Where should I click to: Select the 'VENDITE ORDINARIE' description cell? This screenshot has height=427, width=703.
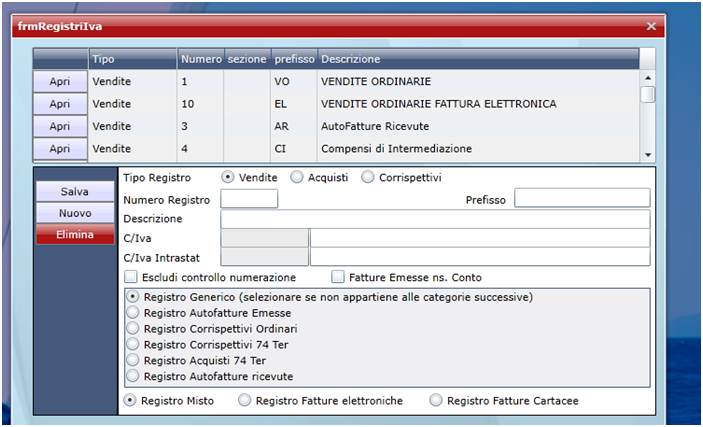click(x=478, y=81)
